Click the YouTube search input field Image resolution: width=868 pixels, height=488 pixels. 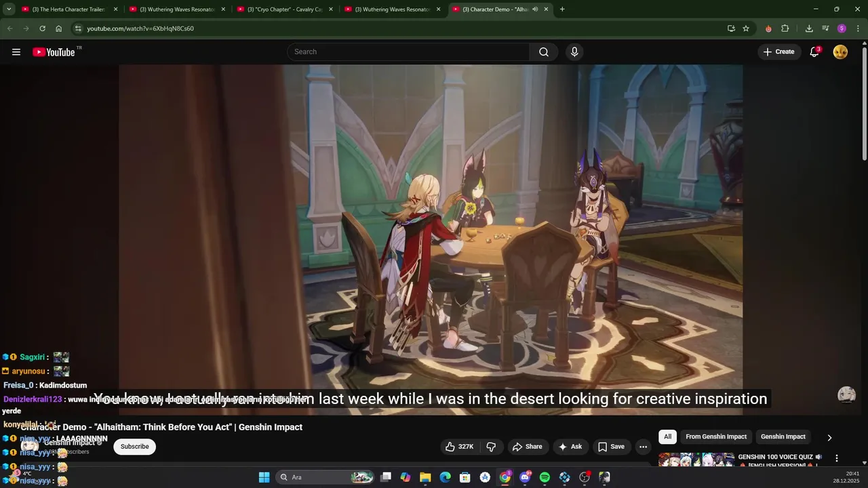(x=408, y=52)
